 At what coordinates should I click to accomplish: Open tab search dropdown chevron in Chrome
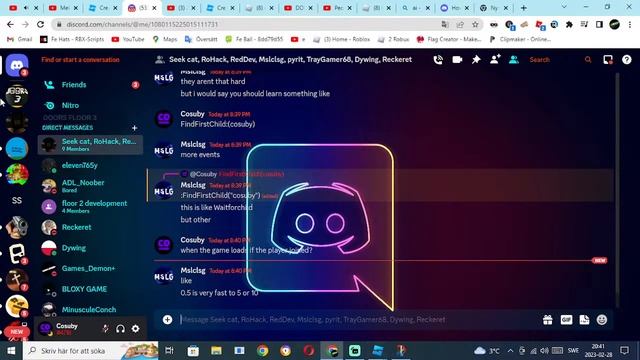pyautogui.click(x=564, y=7)
